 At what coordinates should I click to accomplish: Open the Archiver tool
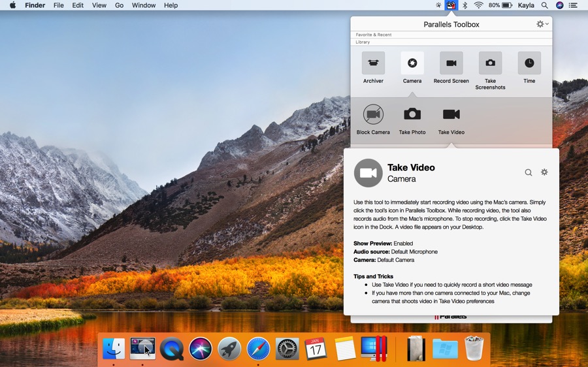pos(373,63)
